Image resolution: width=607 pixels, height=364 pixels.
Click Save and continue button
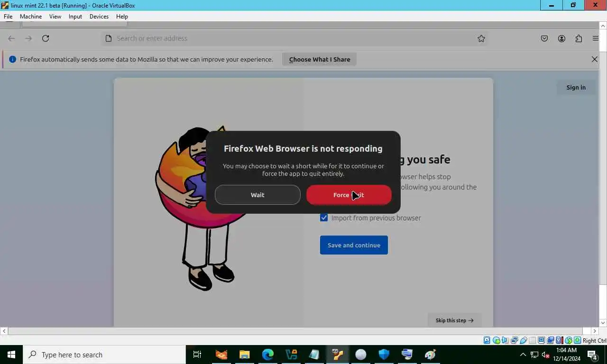click(x=354, y=245)
